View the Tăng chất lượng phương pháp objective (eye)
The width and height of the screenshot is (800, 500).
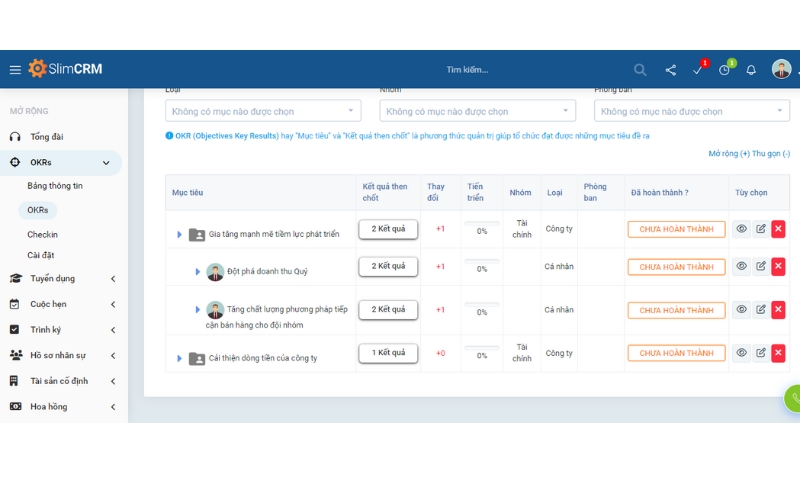[741, 309]
